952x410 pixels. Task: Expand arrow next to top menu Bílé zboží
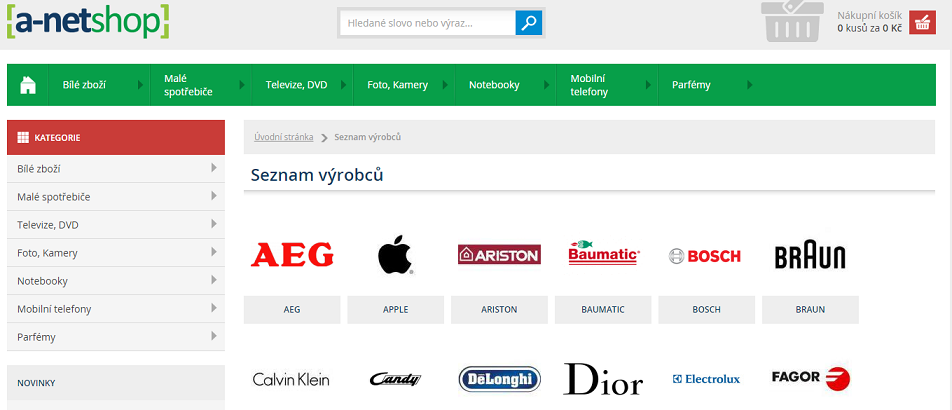click(x=141, y=85)
